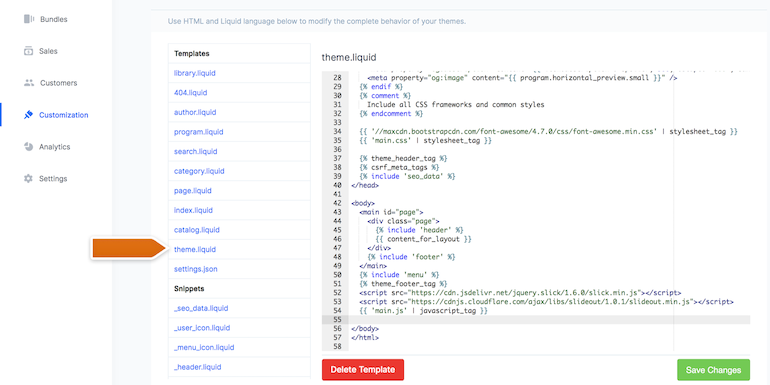Open Settings in the sidebar
This screenshot has height=385, width=770.
coord(53,179)
